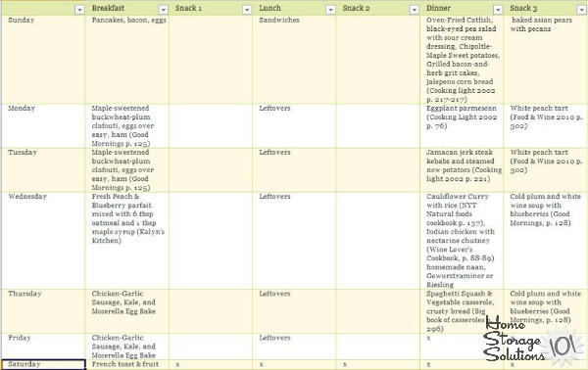Open the Snack 1 column filter dropdown
The width and height of the screenshot is (588, 370).
pos(247,10)
